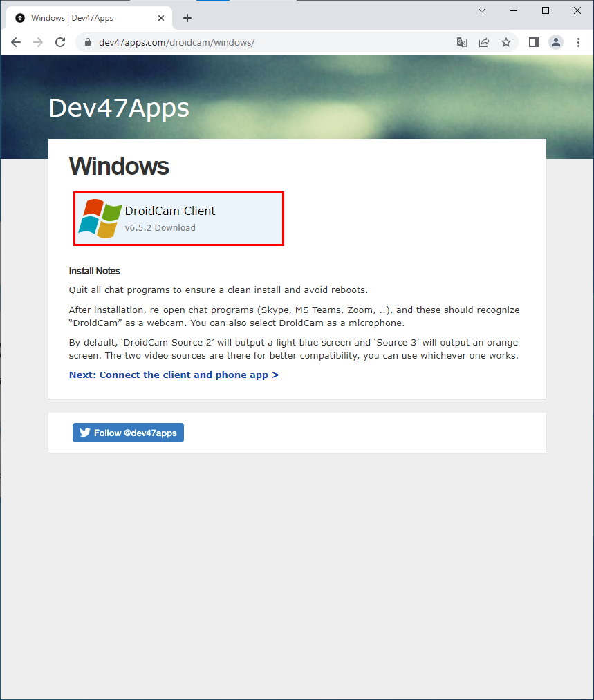View site information padlock icon
Screen dimensions: 594x700
[88, 42]
